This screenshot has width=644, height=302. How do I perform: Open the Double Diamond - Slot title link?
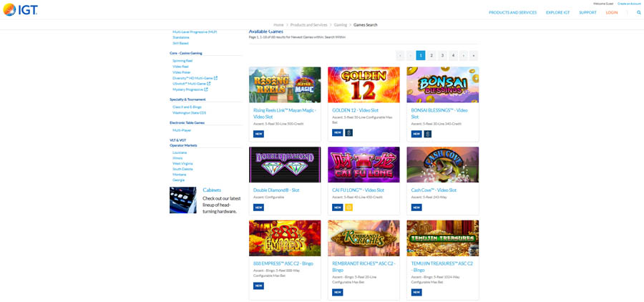point(276,190)
